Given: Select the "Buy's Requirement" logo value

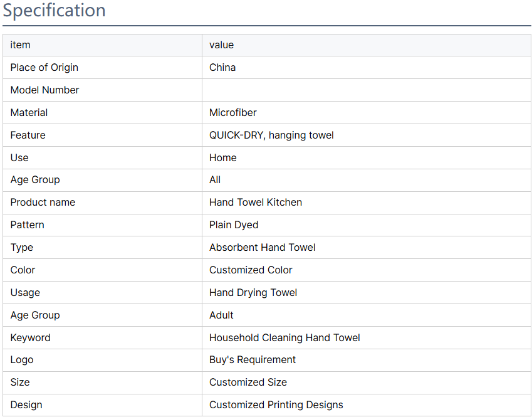Looking at the screenshot, I should click(x=253, y=360).
